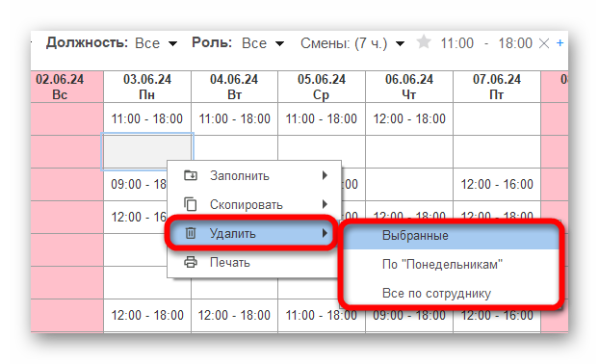The width and height of the screenshot is (599, 364).
Task: Click bottom-row Tuesday cell 12:00 - 18:00
Action: [x=234, y=316]
